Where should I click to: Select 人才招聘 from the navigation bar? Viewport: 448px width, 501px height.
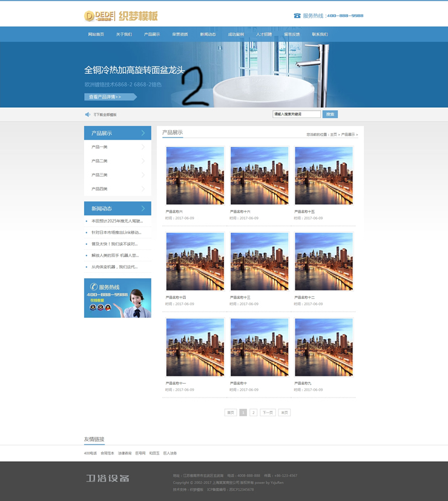(263, 34)
